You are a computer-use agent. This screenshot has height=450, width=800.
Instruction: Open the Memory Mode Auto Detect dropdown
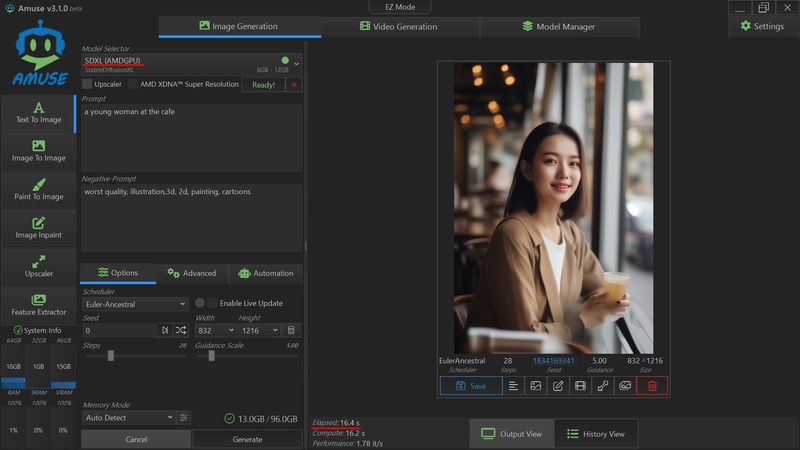point(128,417)
